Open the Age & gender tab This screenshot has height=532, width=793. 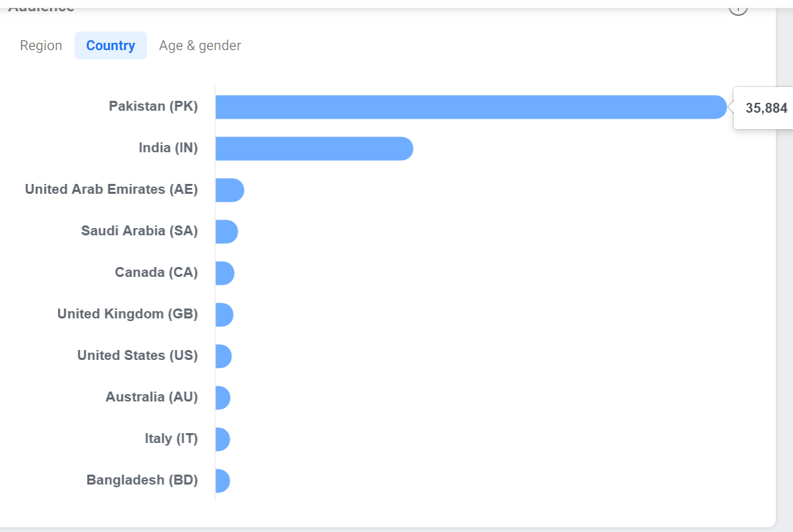200,45
